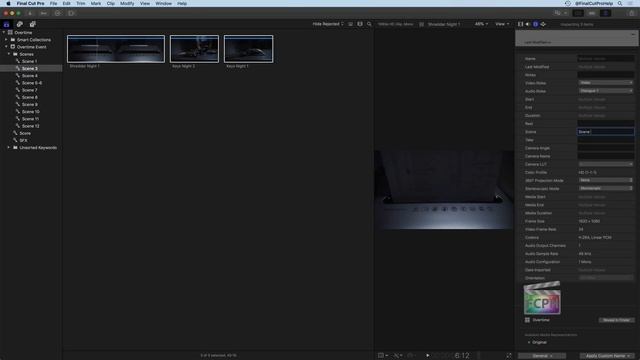This screenshot has height=360, width=640.
Task: Collapse the Scenes folder
Action: click(x=9, y=54)
